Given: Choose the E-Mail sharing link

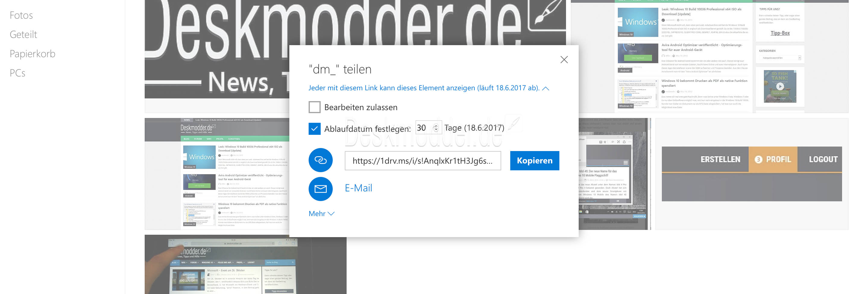Looking at the screenshot, I should click(x=359, y=188).
